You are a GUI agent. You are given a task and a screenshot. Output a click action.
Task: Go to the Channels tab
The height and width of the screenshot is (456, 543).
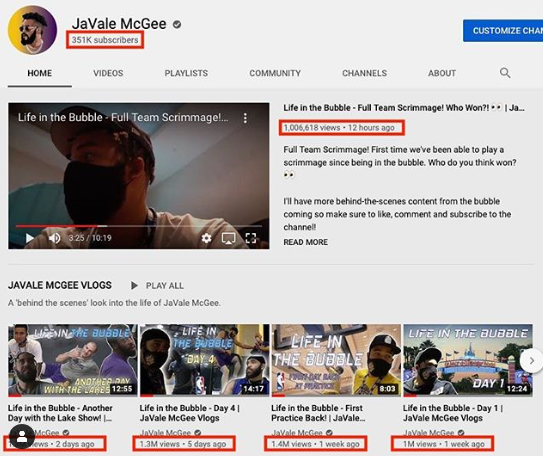[x=364, y=73]
